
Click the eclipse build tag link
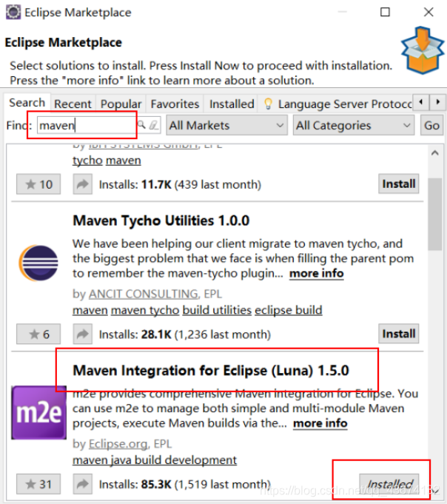click(289, 310)
